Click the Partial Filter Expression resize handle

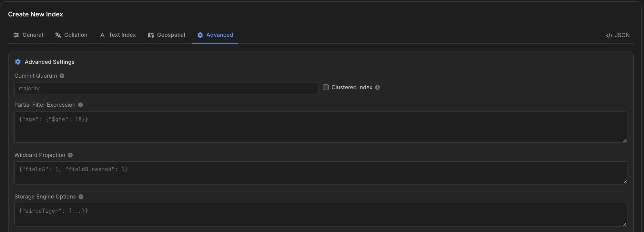click(625, 140)
